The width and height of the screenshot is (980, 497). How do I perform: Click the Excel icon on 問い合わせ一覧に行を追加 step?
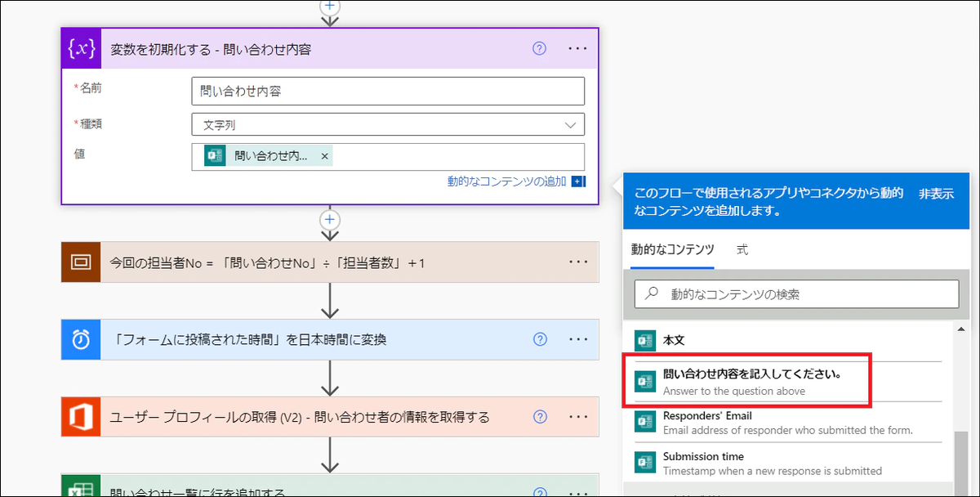coord(80,489)
